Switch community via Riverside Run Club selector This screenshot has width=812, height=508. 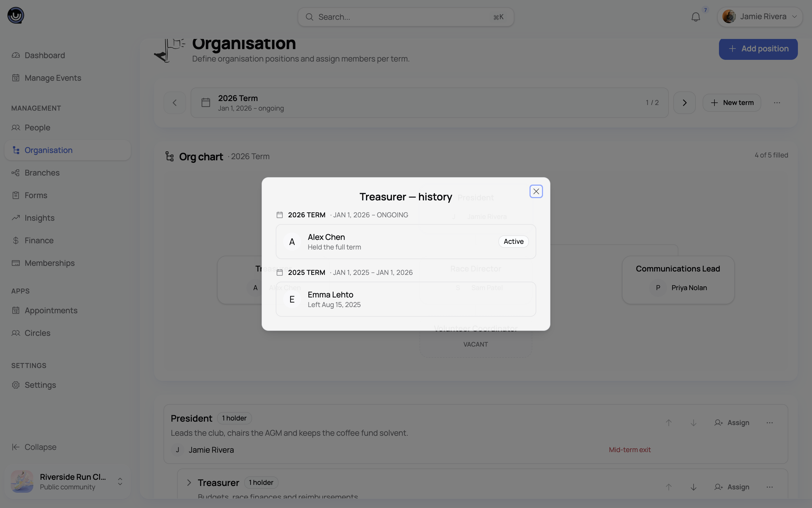(67, 481)
